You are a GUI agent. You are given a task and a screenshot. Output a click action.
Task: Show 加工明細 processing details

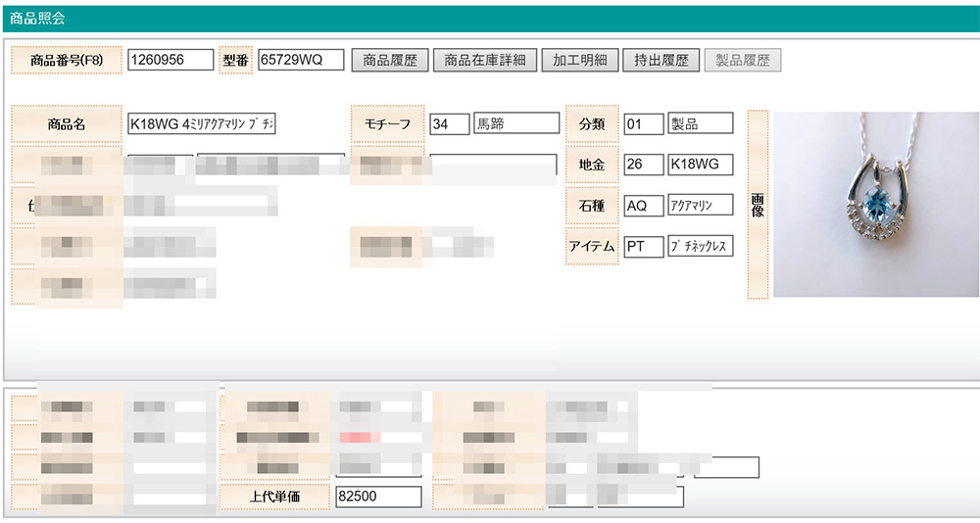click(x=579, y=60)
